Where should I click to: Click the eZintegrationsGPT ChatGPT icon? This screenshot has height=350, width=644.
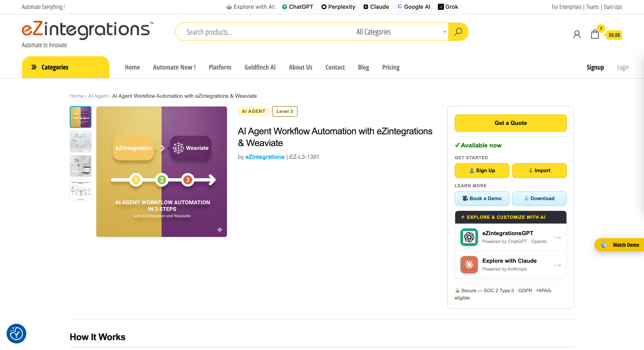[469, 237]
